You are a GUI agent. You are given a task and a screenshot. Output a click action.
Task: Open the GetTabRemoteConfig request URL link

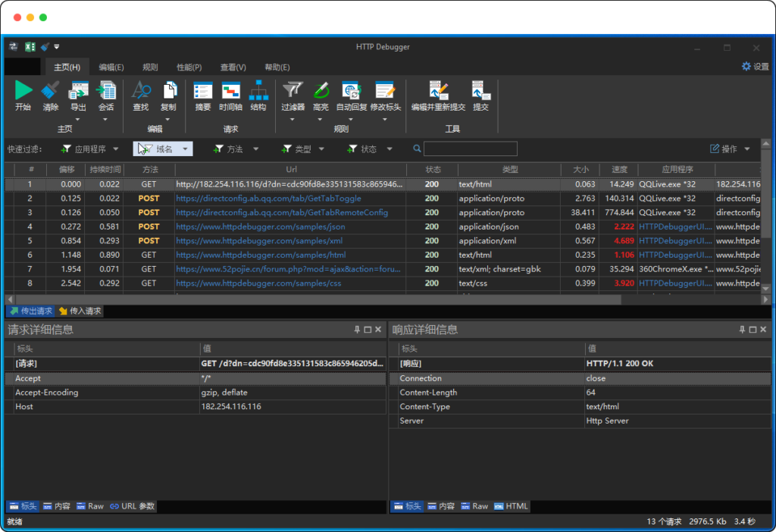coord(282,212)
